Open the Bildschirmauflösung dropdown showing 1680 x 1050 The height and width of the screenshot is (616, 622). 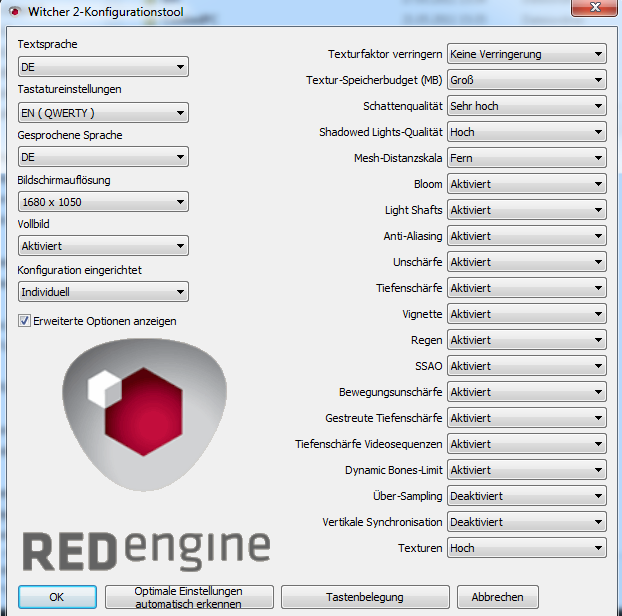(103, 202)
